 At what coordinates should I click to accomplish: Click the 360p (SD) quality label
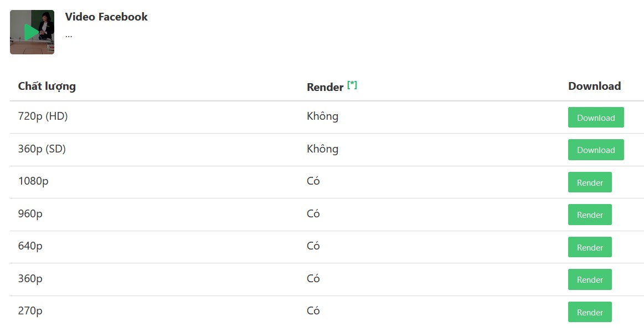tap(42, 149)
